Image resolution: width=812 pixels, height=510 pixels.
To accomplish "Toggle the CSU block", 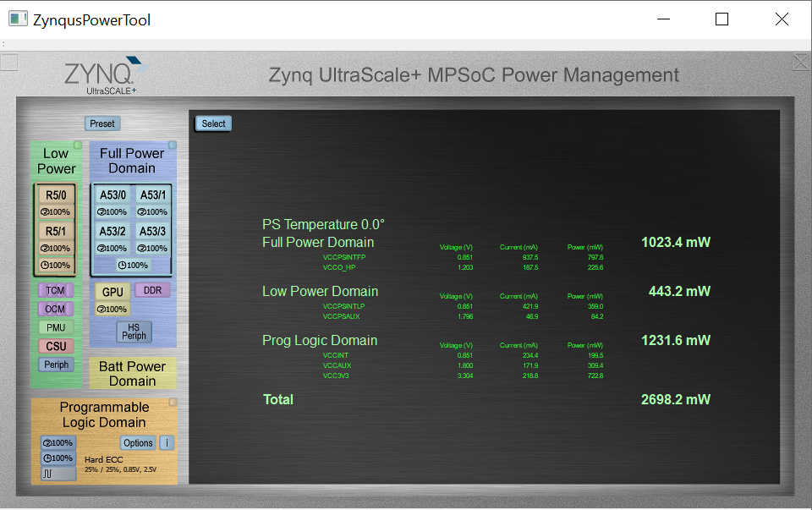I will (56, 347).
